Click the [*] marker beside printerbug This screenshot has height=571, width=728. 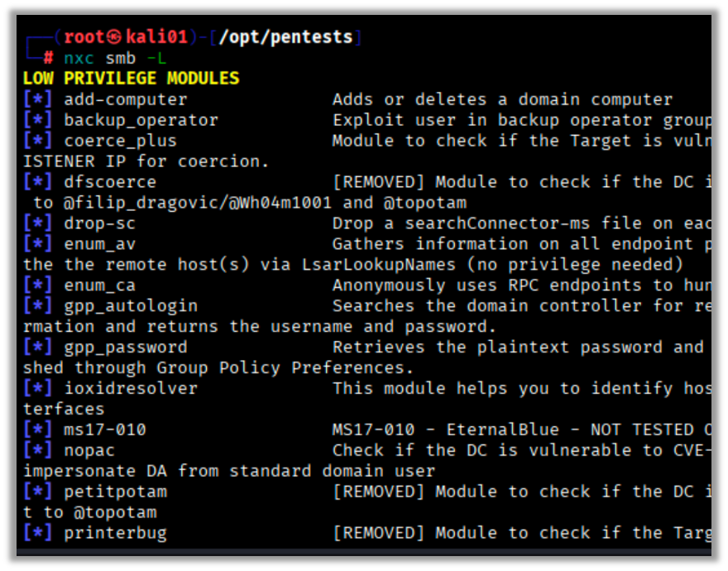(38, 533)
